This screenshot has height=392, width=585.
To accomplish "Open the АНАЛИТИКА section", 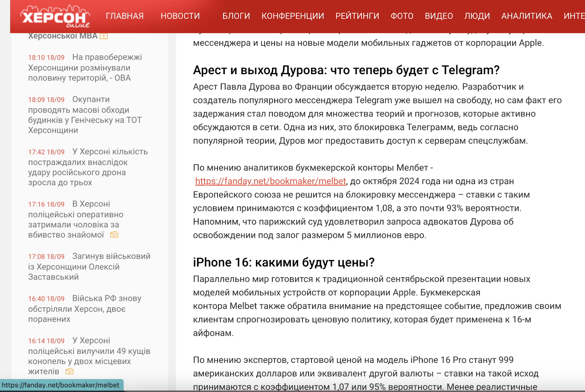I will [527, 16].
